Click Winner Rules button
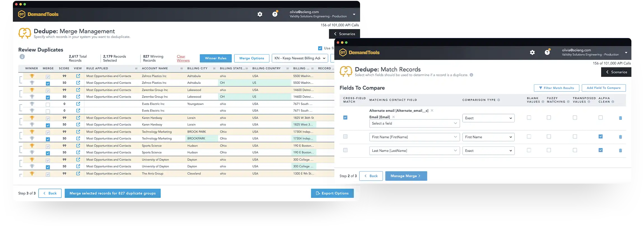Screen dimensions: 644x232 216,58
